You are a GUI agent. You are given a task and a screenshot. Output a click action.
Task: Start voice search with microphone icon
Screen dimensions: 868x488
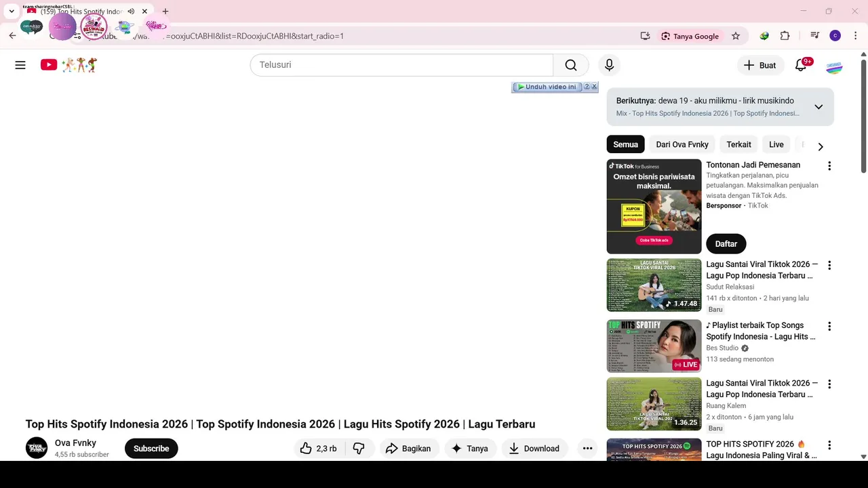[609, 65]
